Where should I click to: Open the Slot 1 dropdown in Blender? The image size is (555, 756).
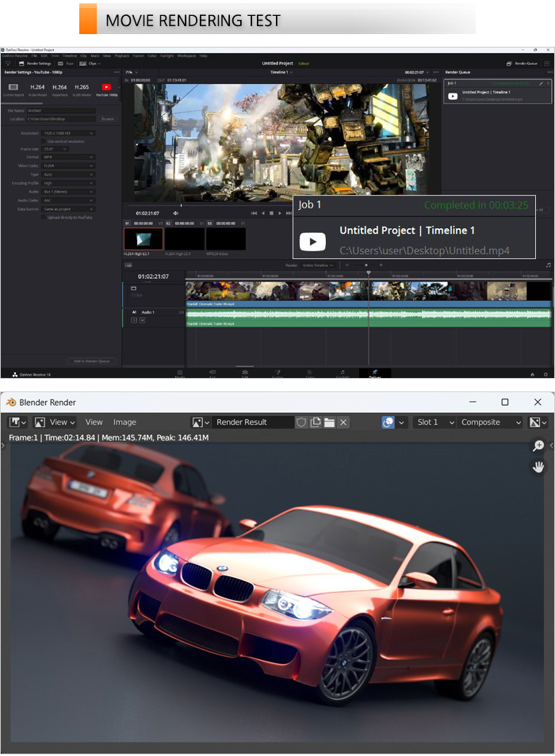coord(434,422)
